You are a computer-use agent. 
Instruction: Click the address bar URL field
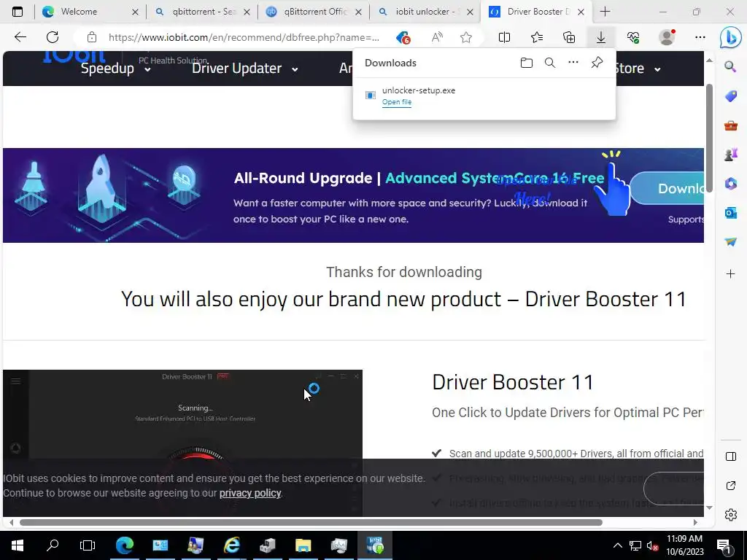tap(244, 37)
